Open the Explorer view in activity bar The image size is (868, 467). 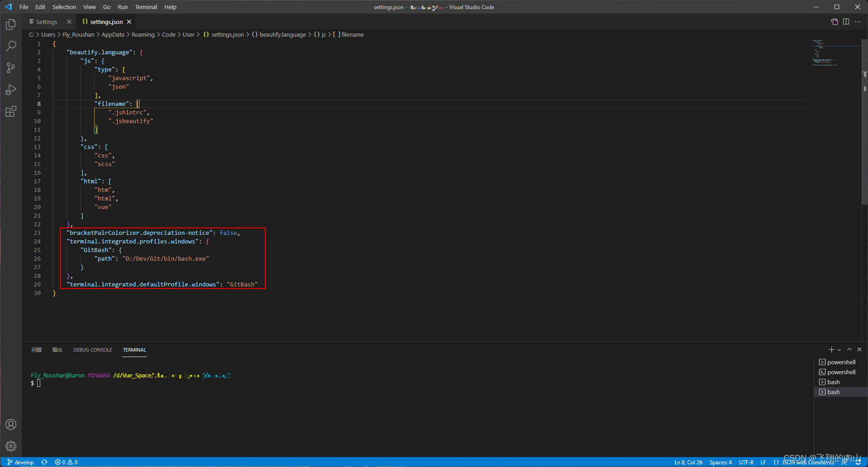tap(11, 24)
